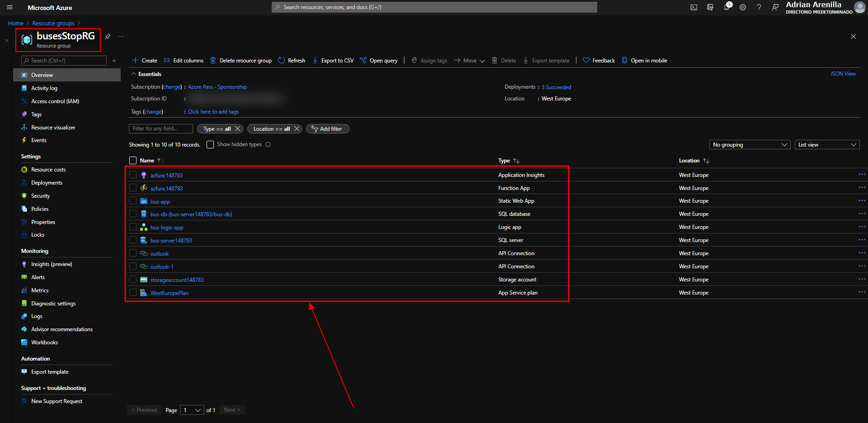This screenshot has width=868, height=423.
Task: Open the row menu for WestEuropePlan
Action: click(x=862, y=292)
